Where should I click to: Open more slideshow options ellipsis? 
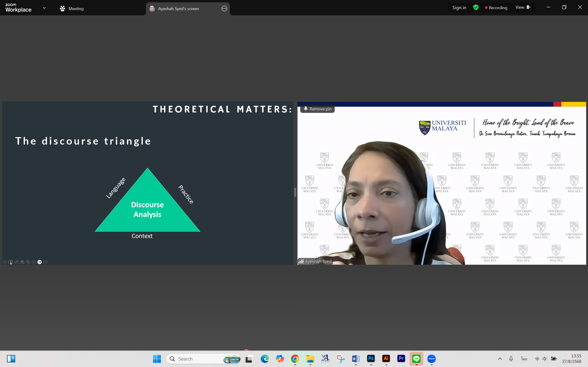point(45,262)
